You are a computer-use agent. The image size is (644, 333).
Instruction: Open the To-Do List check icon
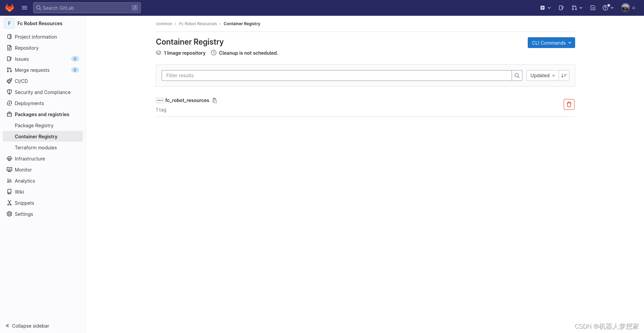(x=593, y=7)
